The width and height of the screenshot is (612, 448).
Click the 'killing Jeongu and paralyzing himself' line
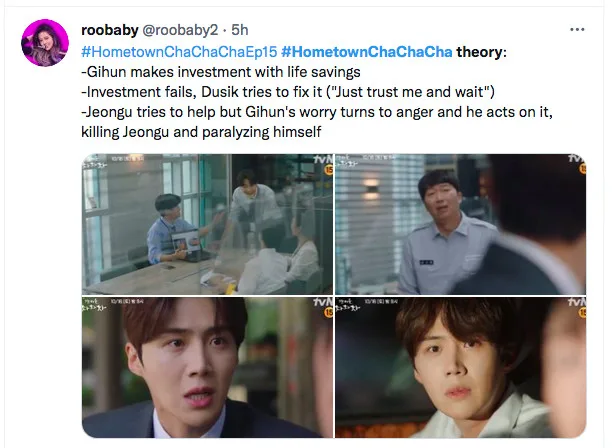[201, 132]
